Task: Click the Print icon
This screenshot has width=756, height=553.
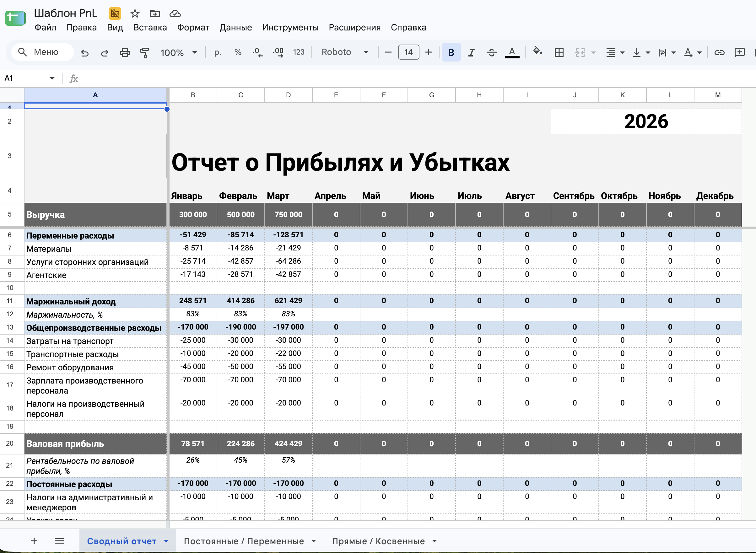Action: (125, 52)
